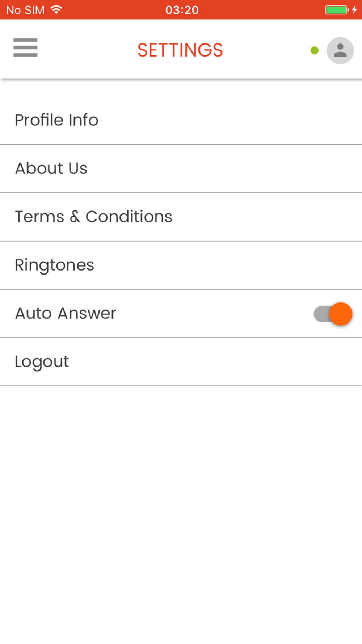Tap the empty area below Logout
The height and width of the screenshot is (644, 362).
click(x=181, y=514)
